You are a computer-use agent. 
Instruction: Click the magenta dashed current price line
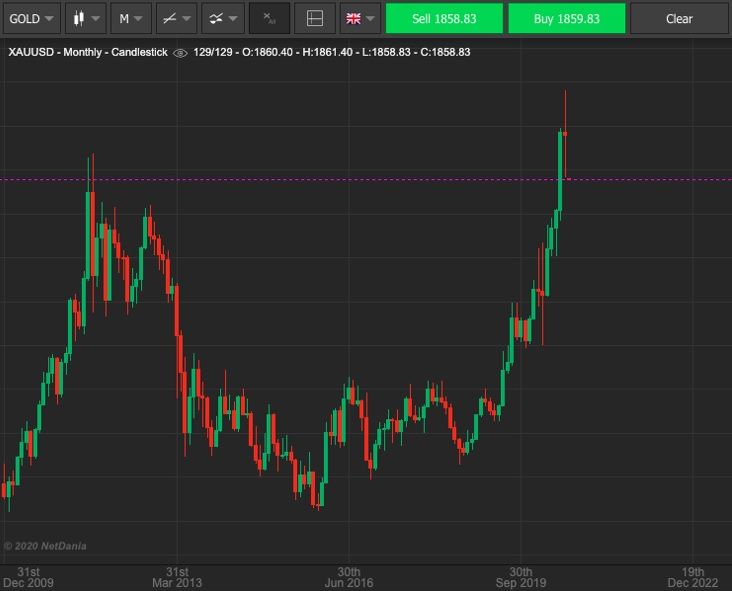[x=300, y=180]
